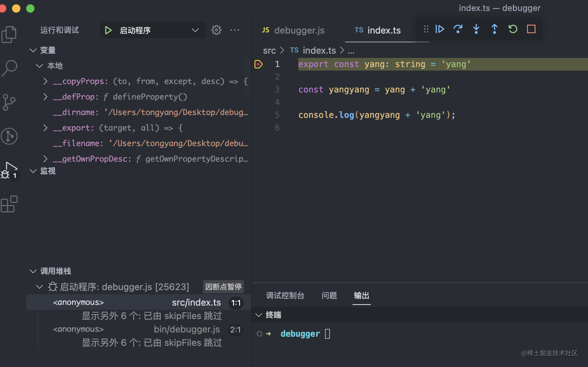Step into the current statement

[476, 29]
